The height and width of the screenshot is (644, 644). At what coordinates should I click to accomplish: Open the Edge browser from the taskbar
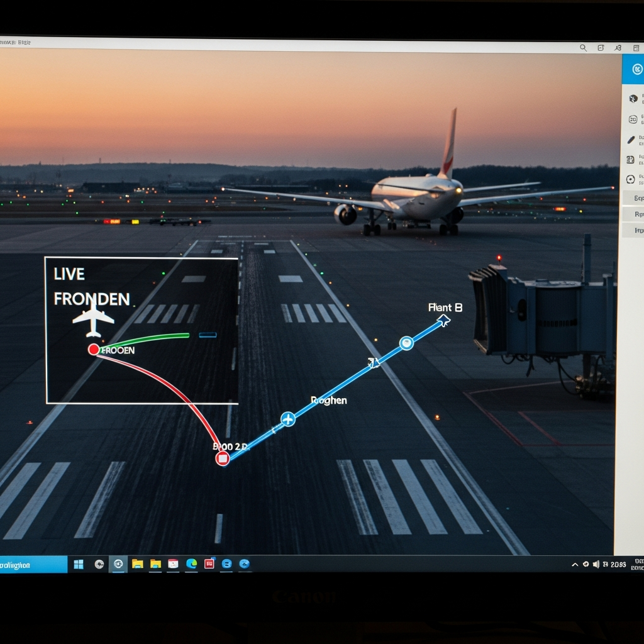pyautogui.click(x=191, y=565)
